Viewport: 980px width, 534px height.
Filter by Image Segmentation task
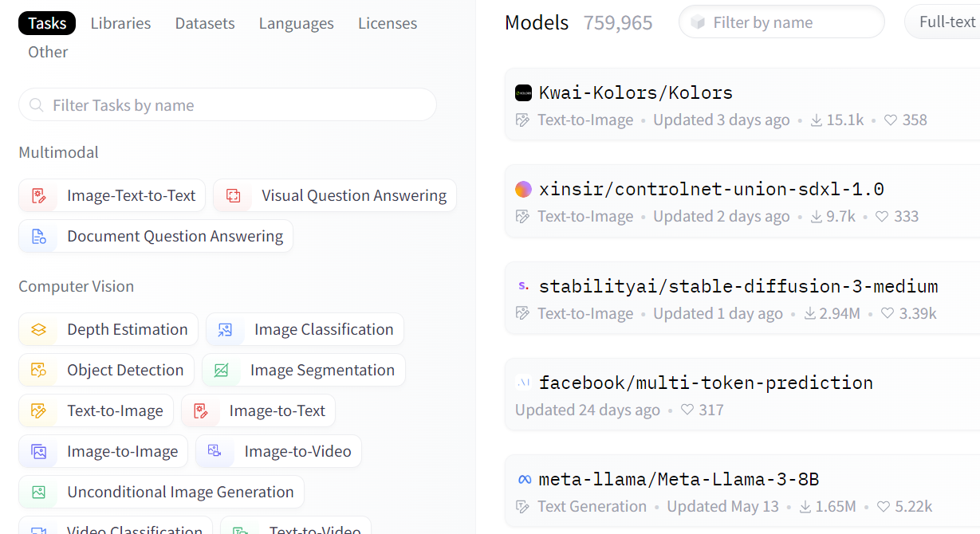point(304,370)
